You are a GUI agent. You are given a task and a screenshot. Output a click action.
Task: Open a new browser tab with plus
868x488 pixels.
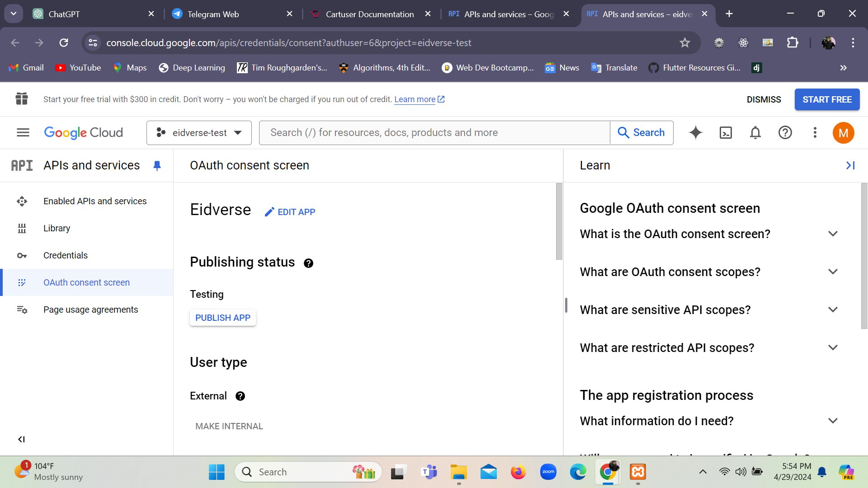tap(729, 14)
